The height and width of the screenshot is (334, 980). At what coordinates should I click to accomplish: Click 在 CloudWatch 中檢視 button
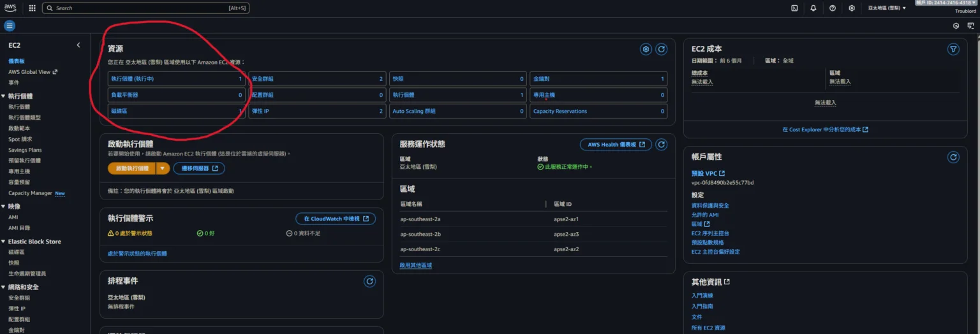[336, 219]
